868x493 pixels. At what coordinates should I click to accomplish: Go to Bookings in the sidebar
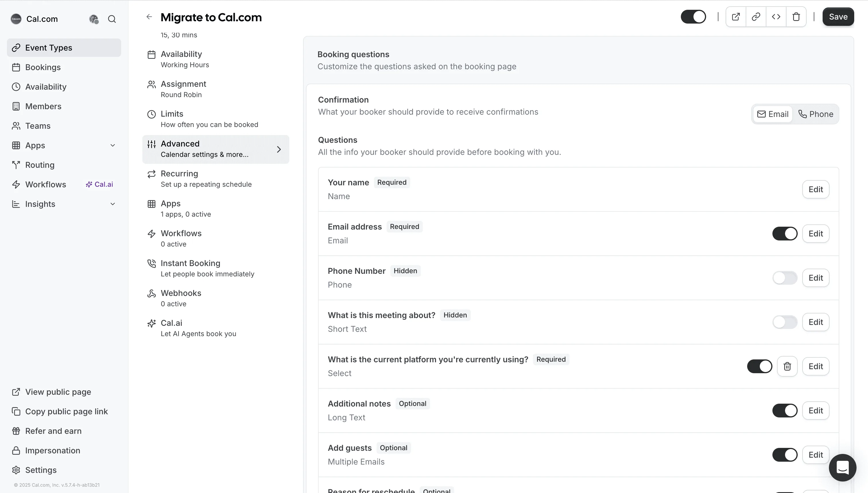(x=64, y=67)
